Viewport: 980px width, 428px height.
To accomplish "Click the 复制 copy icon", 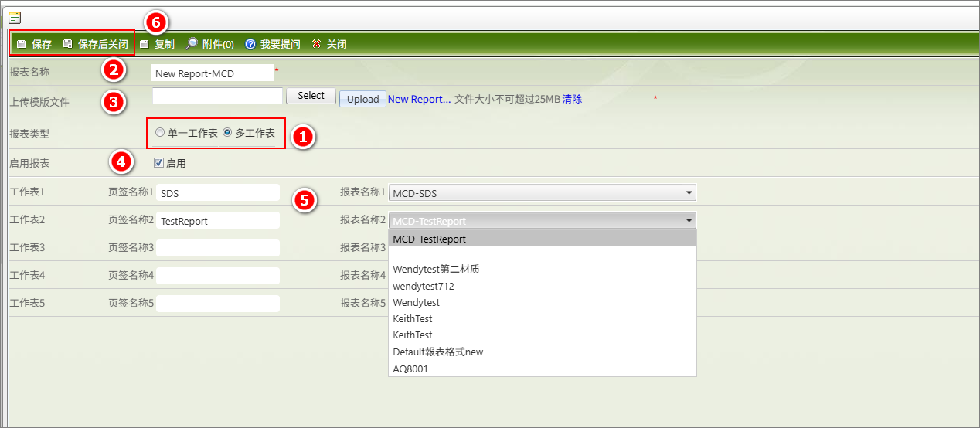I will coord(144,44).
